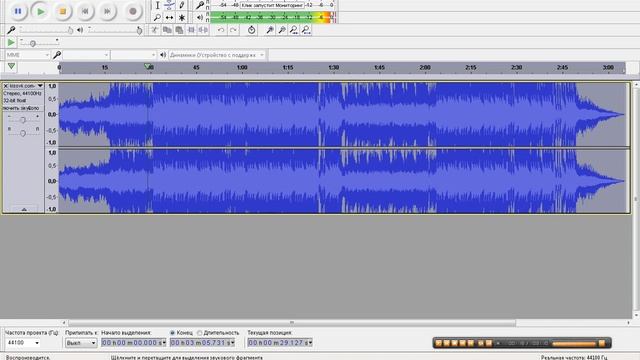This screenshot has width=640, height=360.
Task: Skip to end of the track
Action: (x=107, y=11)
